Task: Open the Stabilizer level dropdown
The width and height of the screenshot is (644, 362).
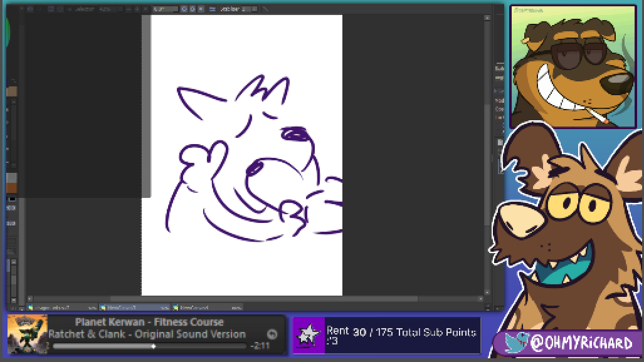Action: pos(239,9)
